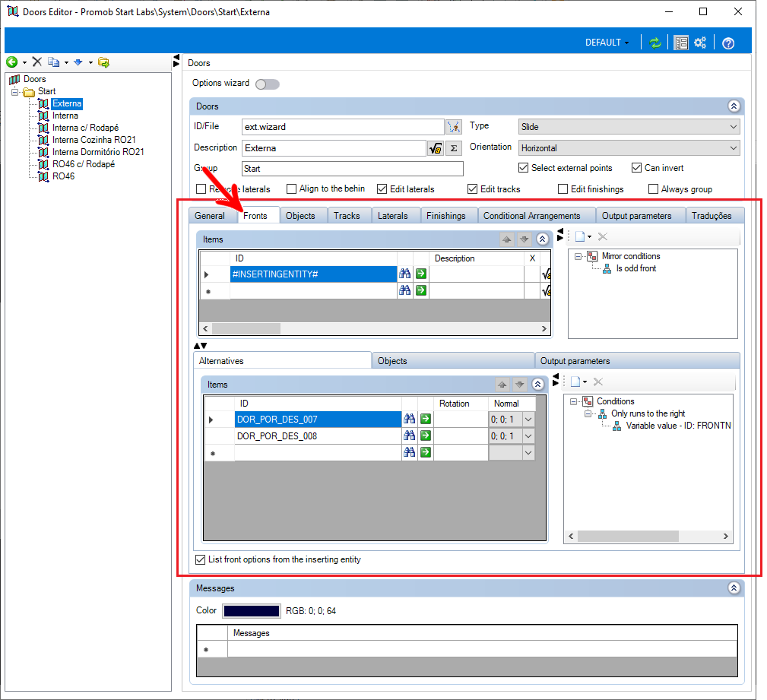Click binoculars icon for DOR_POR_DES_008 row
The image size is (767, 700).
(410, 436)
